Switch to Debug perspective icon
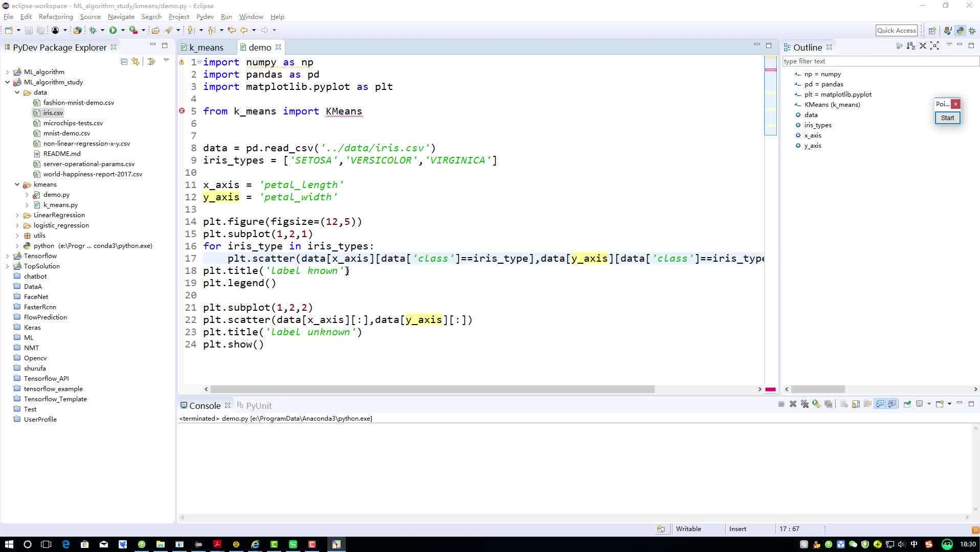980x552 pixels. 972,31
